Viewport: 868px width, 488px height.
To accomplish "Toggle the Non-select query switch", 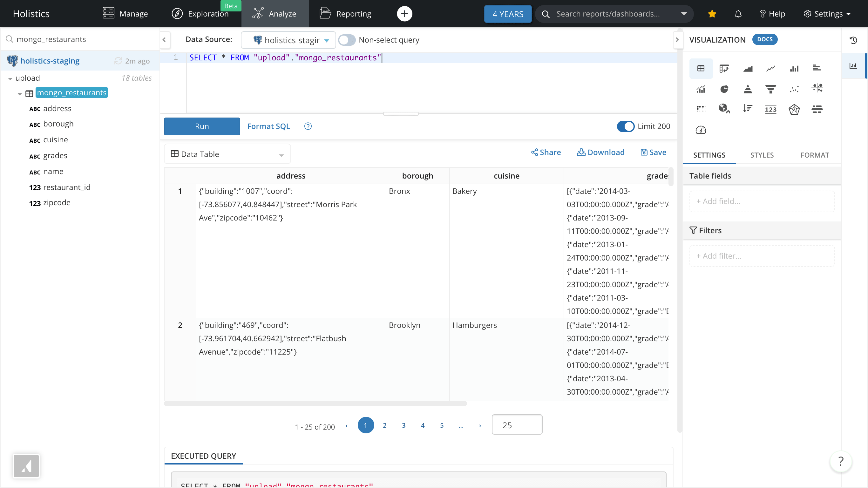I will [347, 40].
